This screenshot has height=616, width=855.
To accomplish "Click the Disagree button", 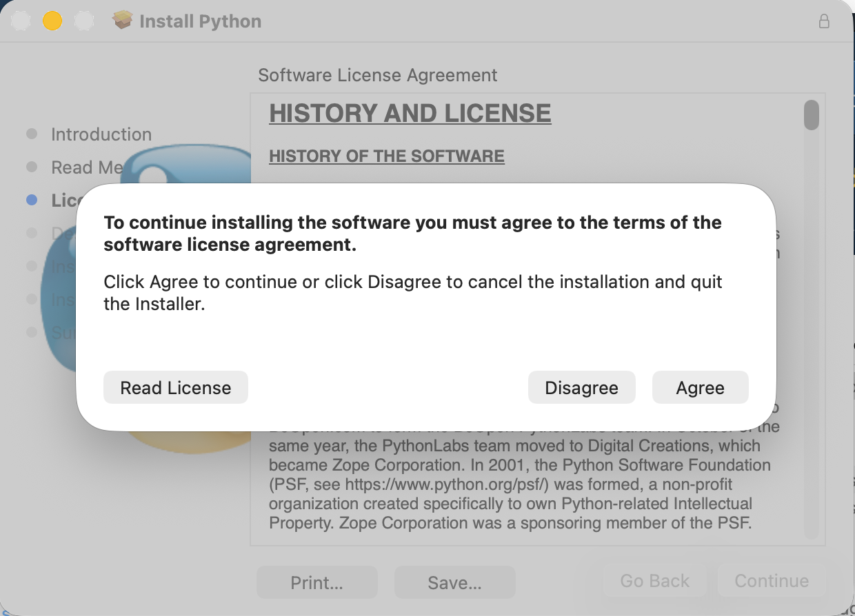I will pyautogui.click(x=581, y=387).
